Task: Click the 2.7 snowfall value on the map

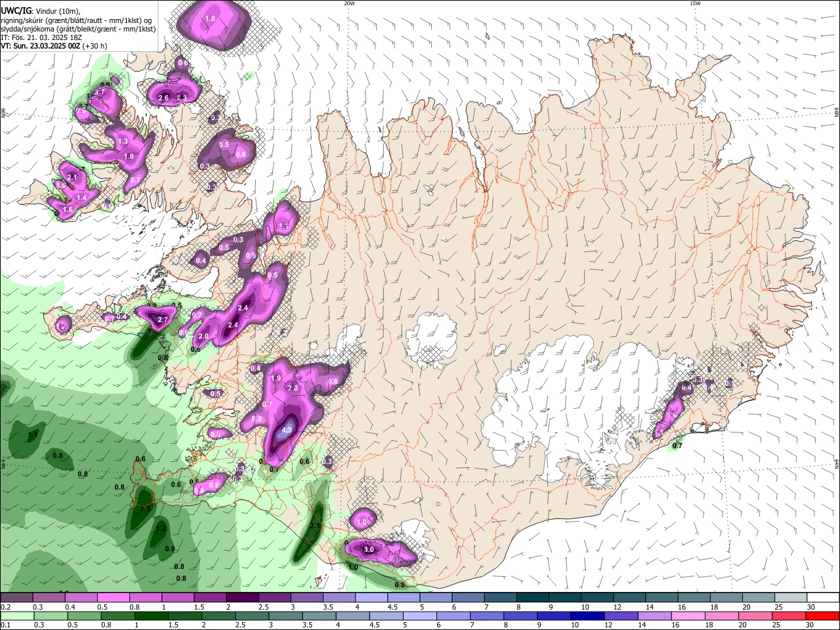Action: (163, 320)
